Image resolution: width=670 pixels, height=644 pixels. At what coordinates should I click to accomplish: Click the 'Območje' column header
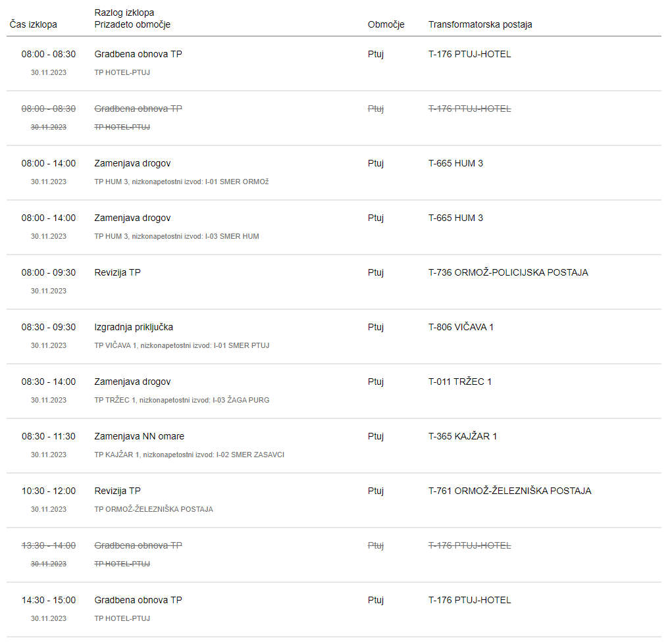tap(386, 24)
